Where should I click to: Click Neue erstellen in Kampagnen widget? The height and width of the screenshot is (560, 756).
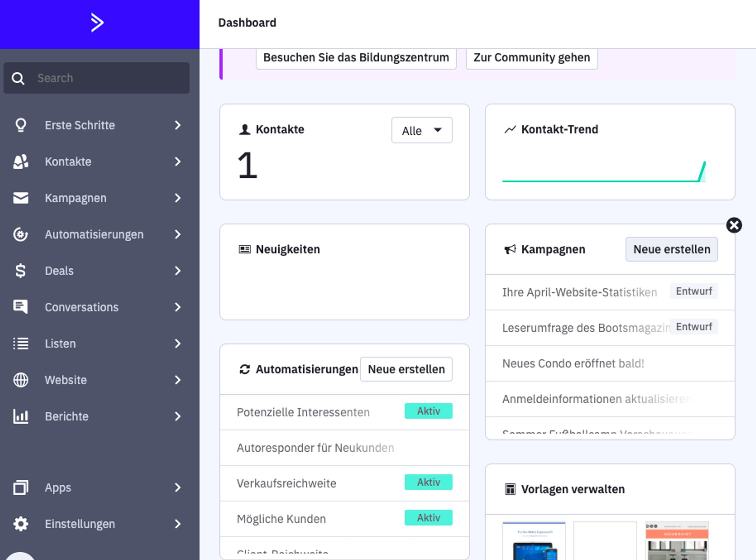click(x=671, y=249)
